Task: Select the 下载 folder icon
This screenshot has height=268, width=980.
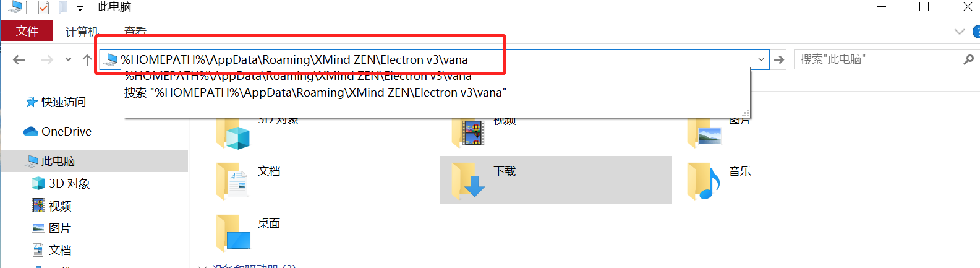Action: [467, 180]
